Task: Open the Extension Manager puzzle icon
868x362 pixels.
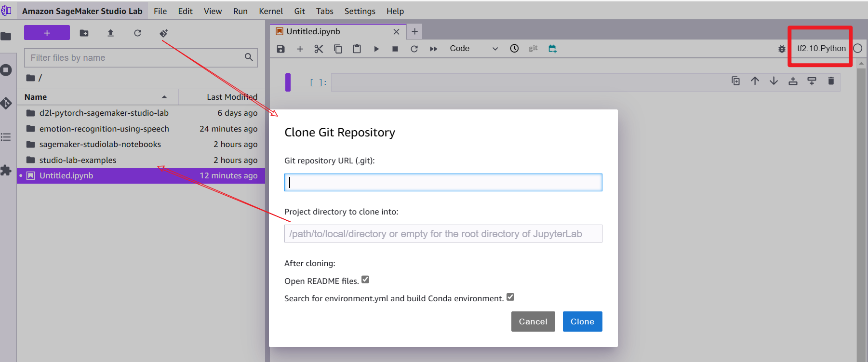Action: click(6, 170)
